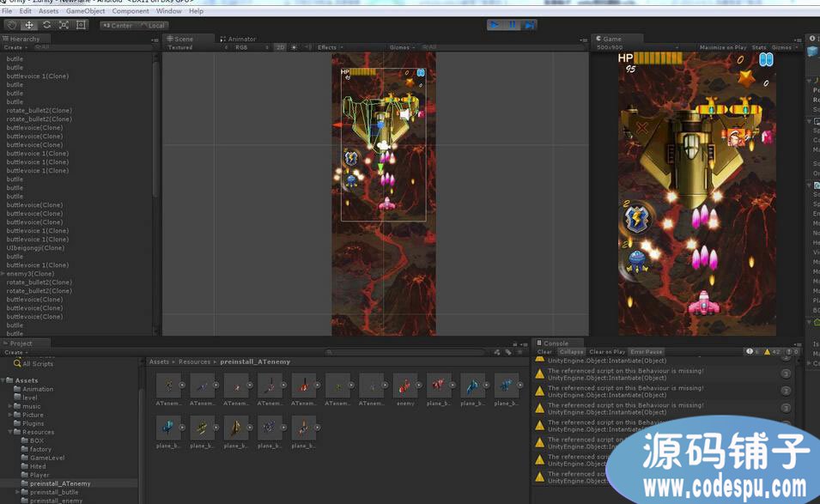This screenshot has width=820, height=504.
Task: Expand the music folder
Action: [x=10, y=406]
